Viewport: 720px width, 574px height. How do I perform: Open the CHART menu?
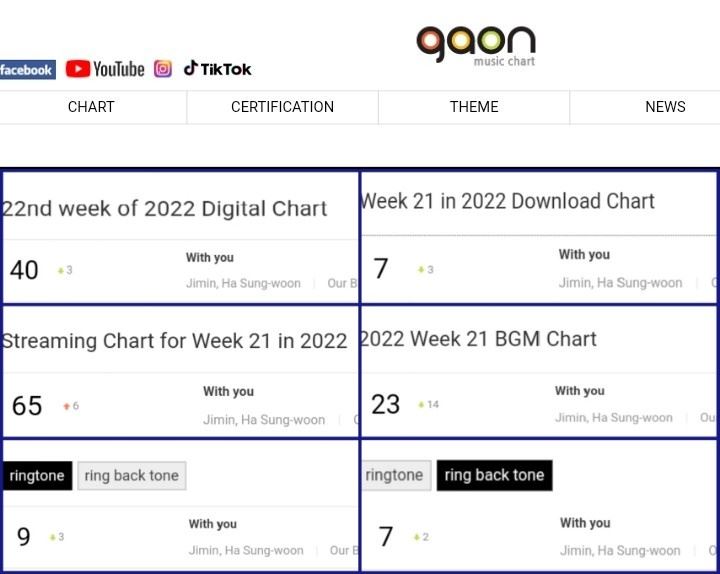pyautogui.click(x=91, y=107)
